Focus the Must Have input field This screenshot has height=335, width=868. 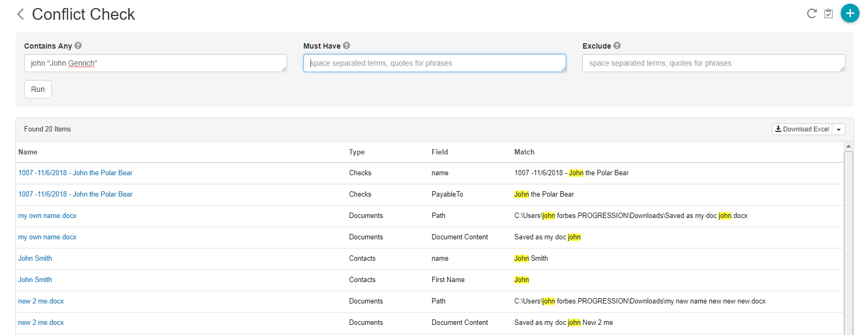[435, 63]
